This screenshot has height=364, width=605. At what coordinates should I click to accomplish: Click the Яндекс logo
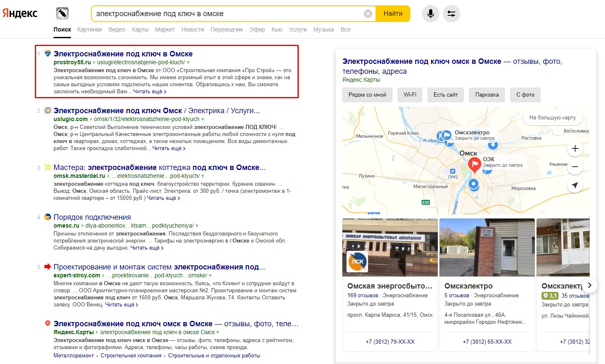pos(20,13)
